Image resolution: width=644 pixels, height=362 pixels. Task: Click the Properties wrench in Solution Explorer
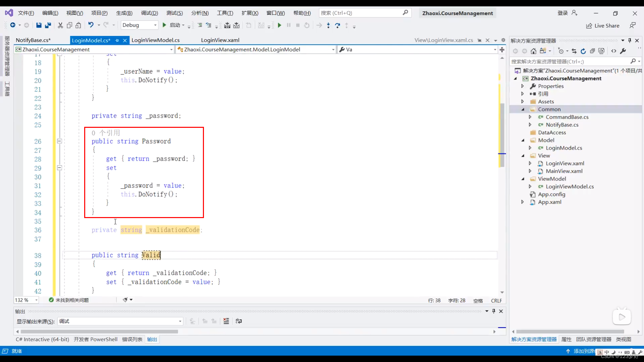(623, 51)
